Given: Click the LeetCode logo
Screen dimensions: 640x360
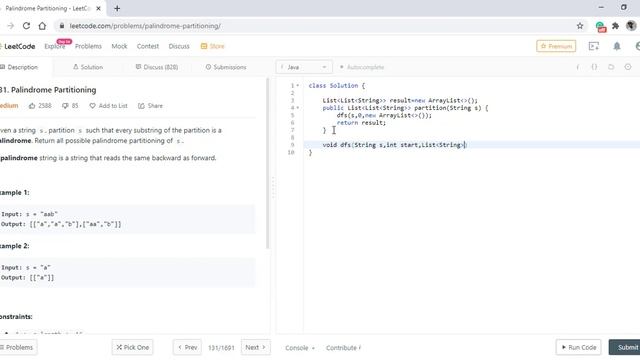Looking at the screenshot, I should click(x=18, y=46).
